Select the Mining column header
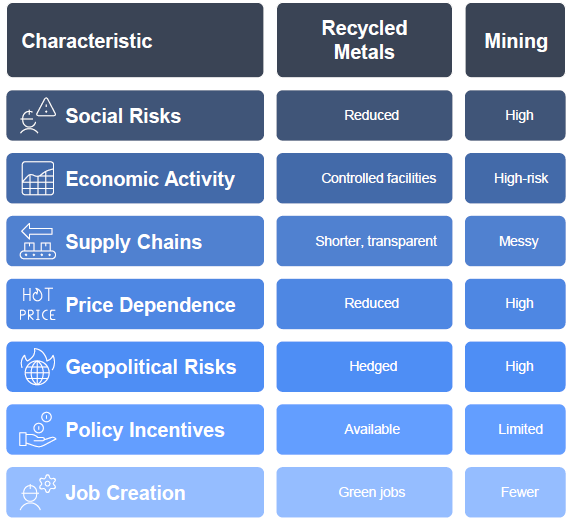Screen dimensions: 576x526 pos(515,40)
